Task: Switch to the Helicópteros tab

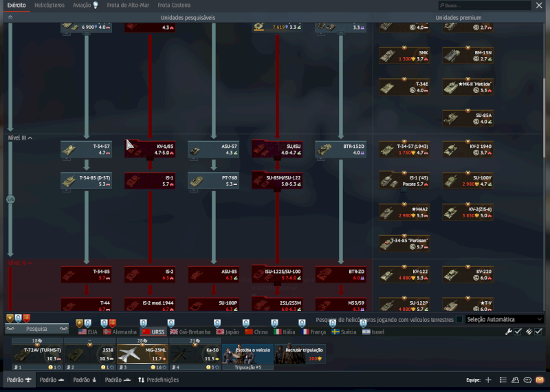Action: 49,5
